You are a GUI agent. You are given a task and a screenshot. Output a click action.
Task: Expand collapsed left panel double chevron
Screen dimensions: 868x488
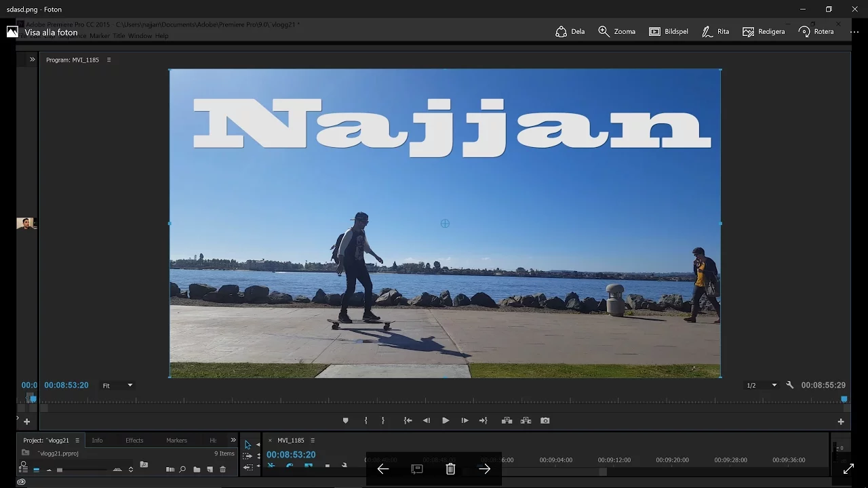pos(32,60)
